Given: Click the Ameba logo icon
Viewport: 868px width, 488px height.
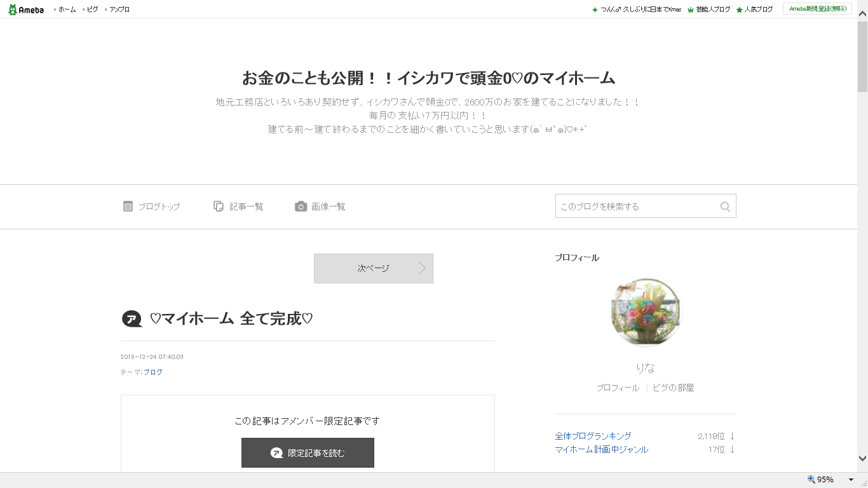Looking at the screenshot, I should [x=13, y=10].
